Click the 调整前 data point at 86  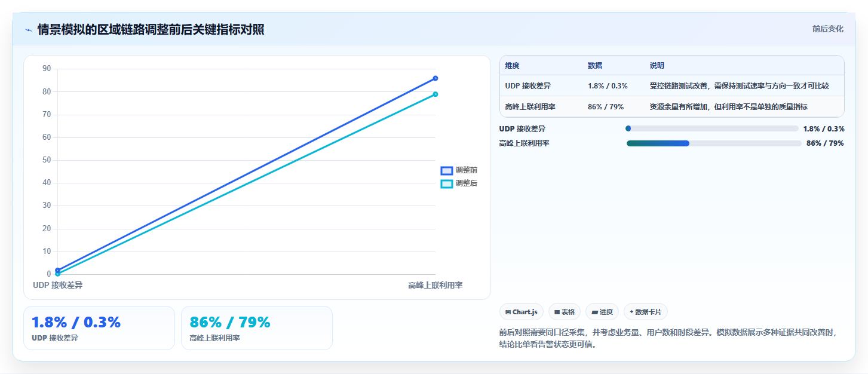(435, 78)
